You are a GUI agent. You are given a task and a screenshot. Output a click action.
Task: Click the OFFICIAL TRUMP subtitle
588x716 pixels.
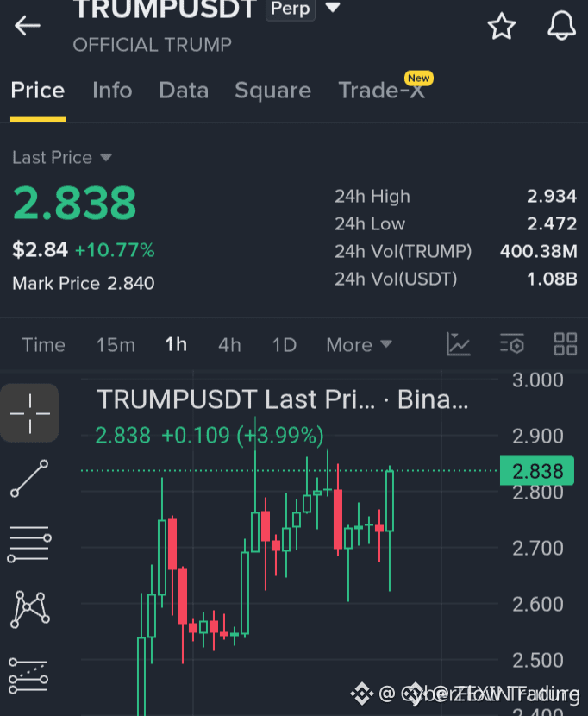153,45
